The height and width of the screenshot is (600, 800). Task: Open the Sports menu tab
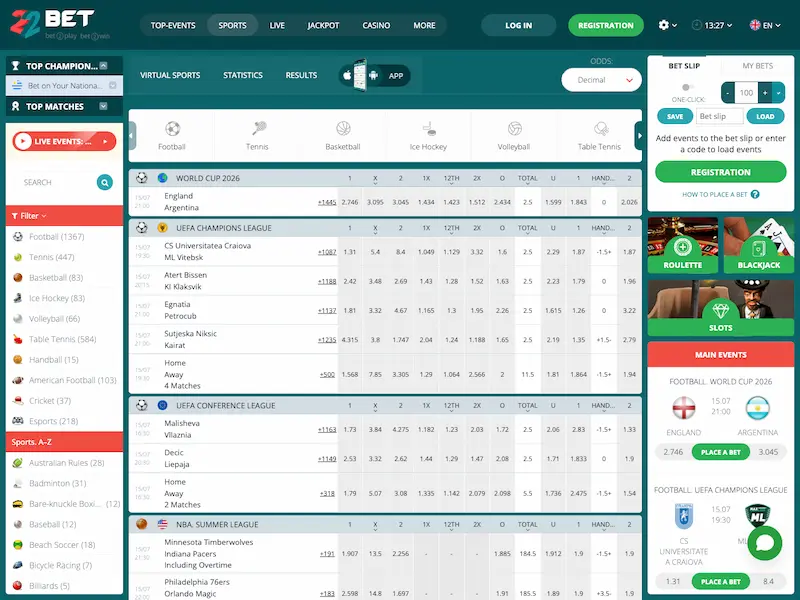point(232,25)
